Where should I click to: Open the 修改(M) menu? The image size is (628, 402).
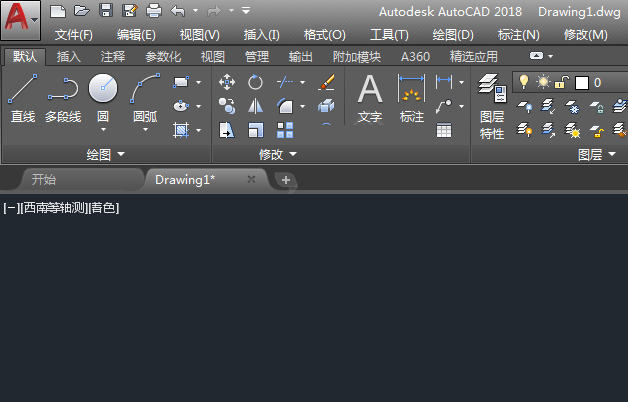pyautogui.click(x=586, y=35)
